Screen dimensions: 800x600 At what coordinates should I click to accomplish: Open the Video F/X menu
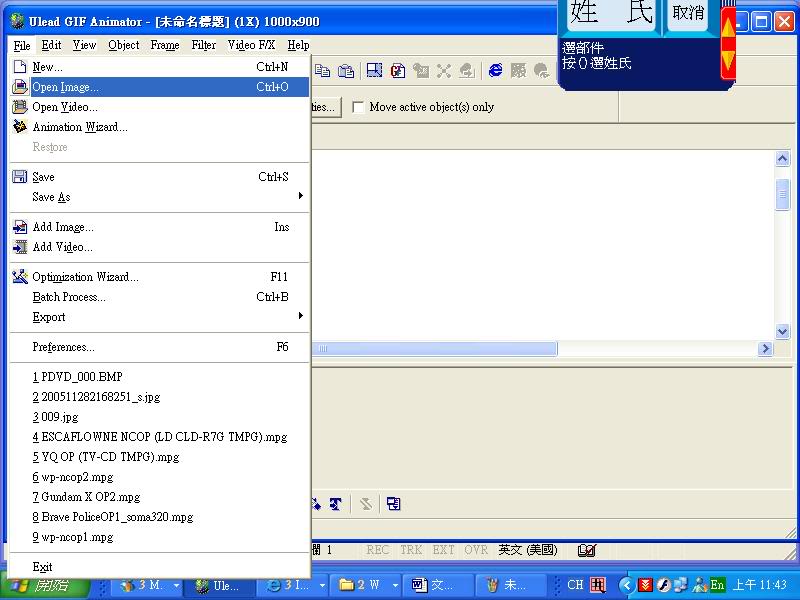click(251, 45)
